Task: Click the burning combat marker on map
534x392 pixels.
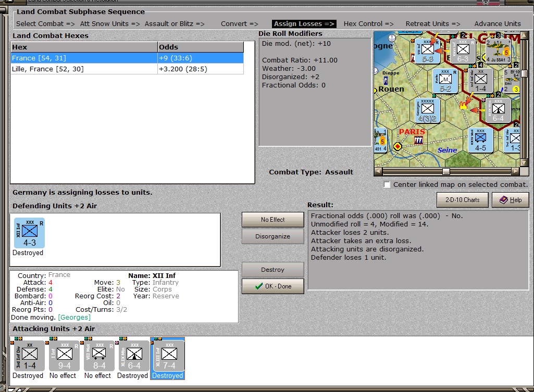Action: (463, 105)
